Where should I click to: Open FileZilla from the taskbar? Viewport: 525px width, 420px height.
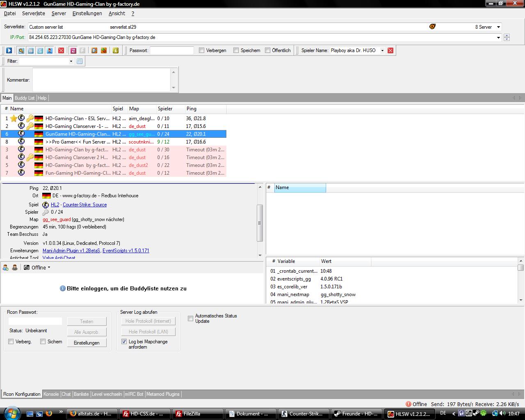point(198,414)
